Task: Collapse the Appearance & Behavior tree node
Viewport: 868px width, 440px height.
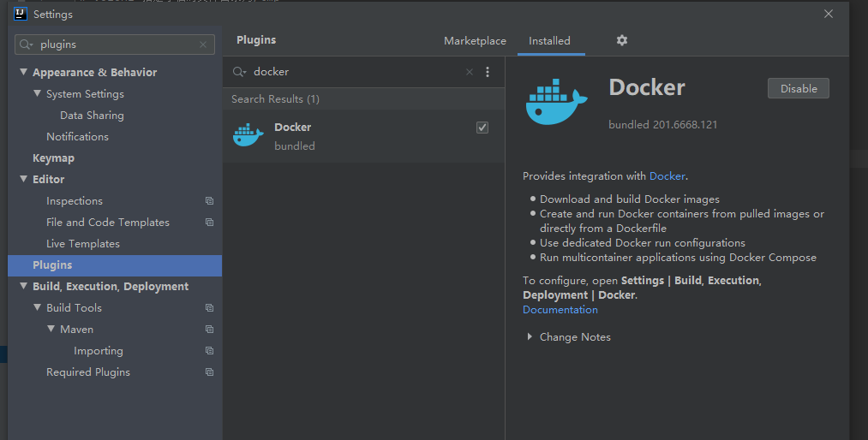Action: [24, 72]
